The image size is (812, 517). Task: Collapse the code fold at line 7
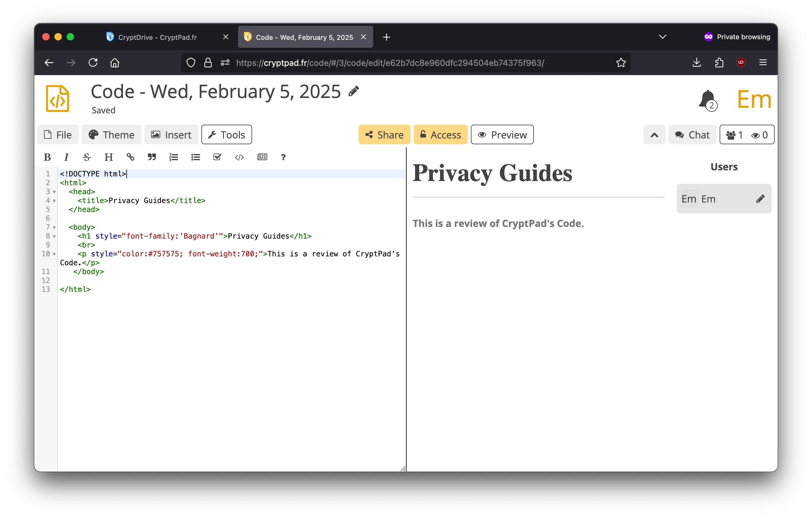[54, 227]
